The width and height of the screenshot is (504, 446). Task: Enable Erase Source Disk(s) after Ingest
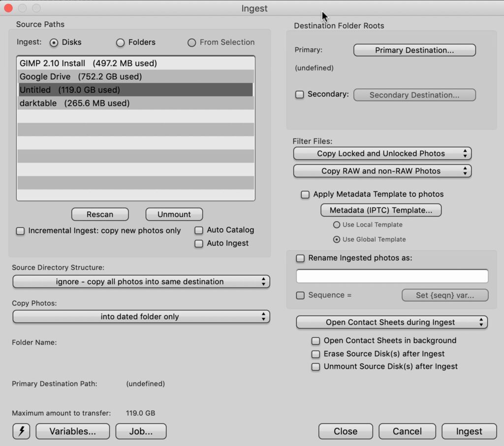[315, 354]
